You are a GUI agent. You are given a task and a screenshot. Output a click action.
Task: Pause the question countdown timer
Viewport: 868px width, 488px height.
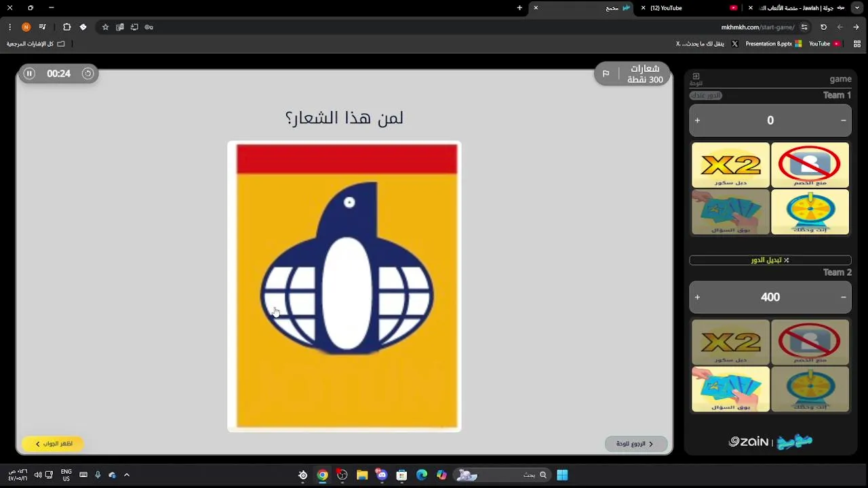[x=29, y=73]
